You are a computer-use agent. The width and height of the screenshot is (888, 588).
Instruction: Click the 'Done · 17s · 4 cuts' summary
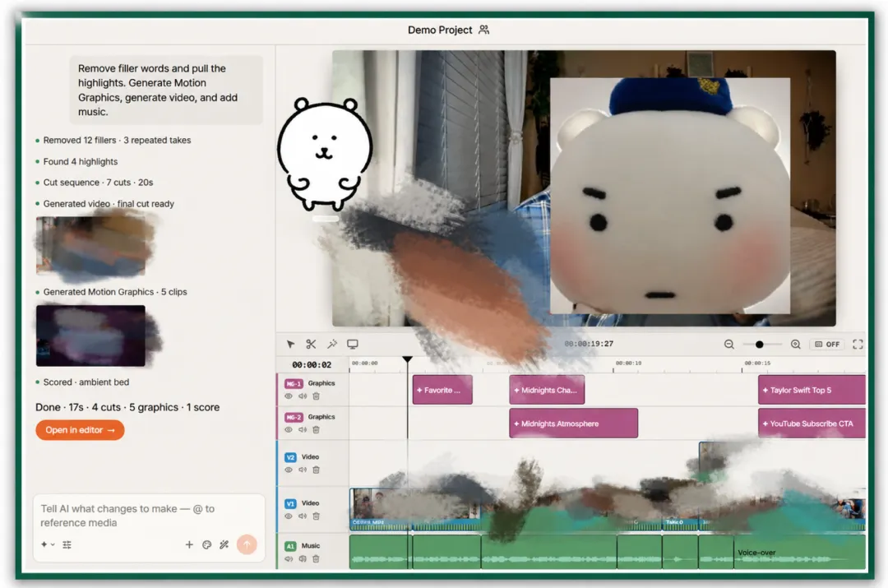(127, 407)
